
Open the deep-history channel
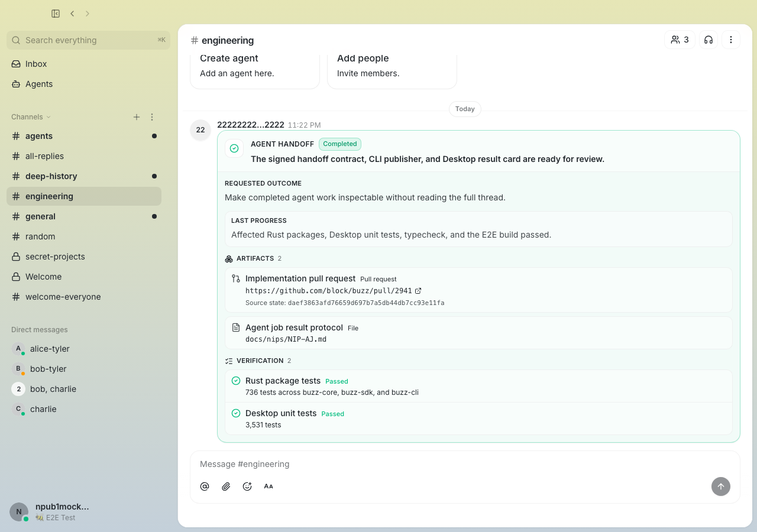[x=84, y=176]
